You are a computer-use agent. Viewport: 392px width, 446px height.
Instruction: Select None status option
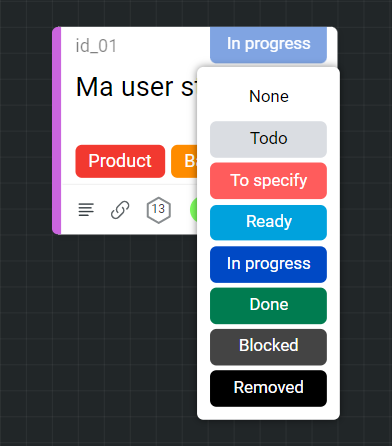(269, 97)
